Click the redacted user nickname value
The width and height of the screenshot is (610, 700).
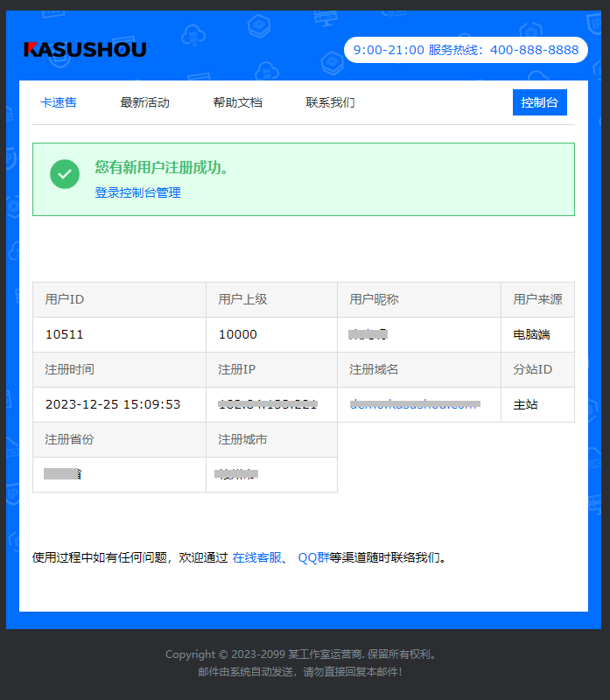click(368, 334)
